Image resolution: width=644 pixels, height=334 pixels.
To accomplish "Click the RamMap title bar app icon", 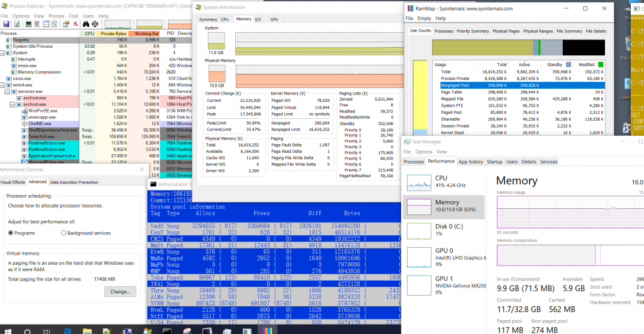I will click(x=410, y=8).
